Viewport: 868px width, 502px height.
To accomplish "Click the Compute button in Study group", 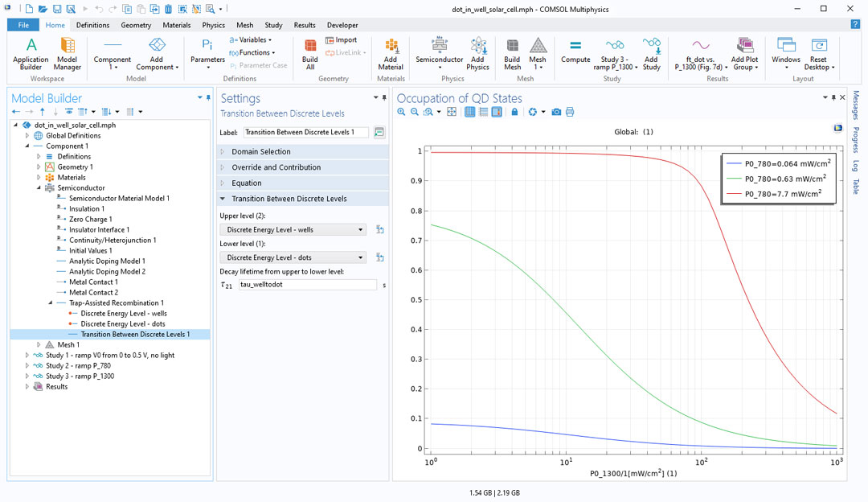I will point(575,51).
